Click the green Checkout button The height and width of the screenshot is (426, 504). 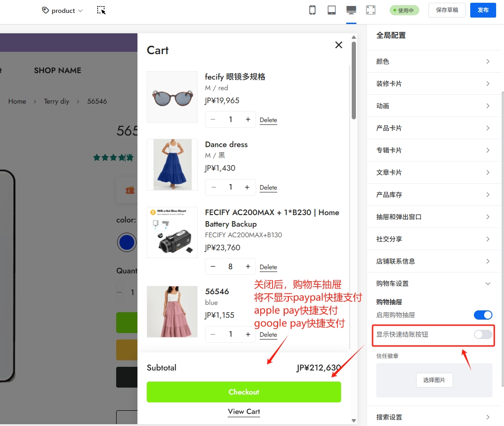pos(243,392)
